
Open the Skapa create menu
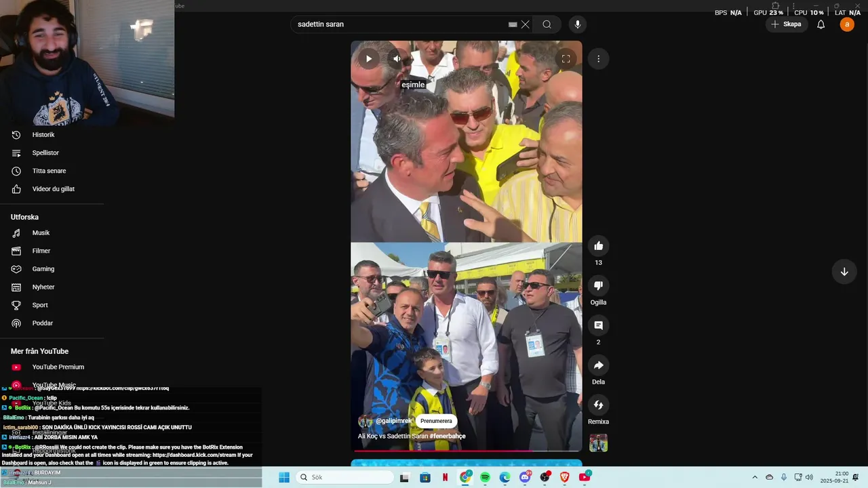point(787,24)
